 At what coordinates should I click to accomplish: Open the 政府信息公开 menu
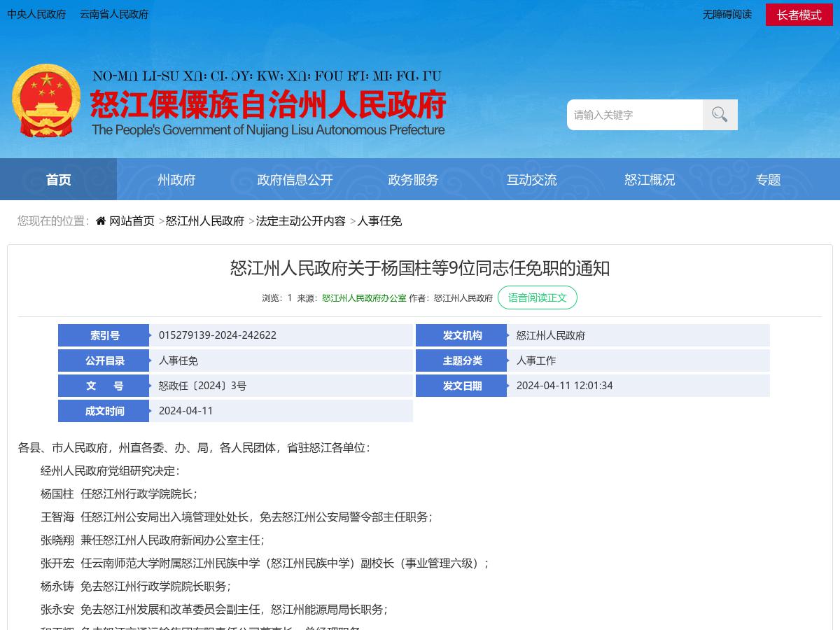(295, 179)
